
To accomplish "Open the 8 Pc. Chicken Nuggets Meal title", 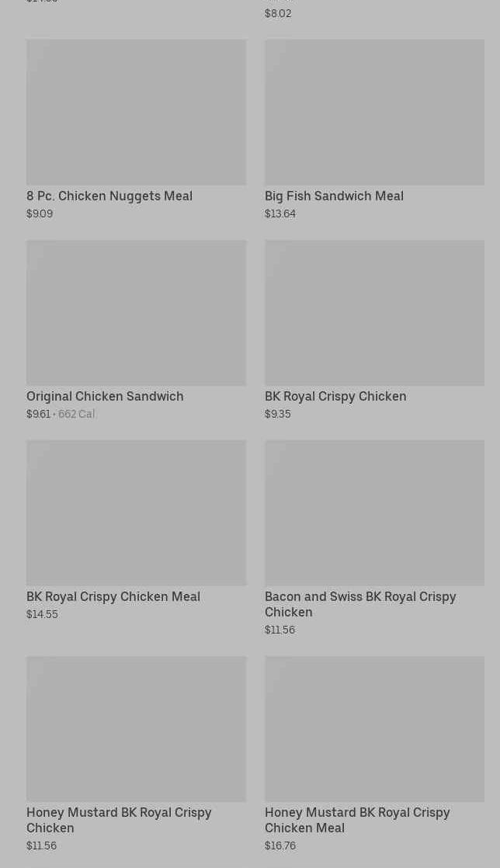I will click(x=109, y=196).
